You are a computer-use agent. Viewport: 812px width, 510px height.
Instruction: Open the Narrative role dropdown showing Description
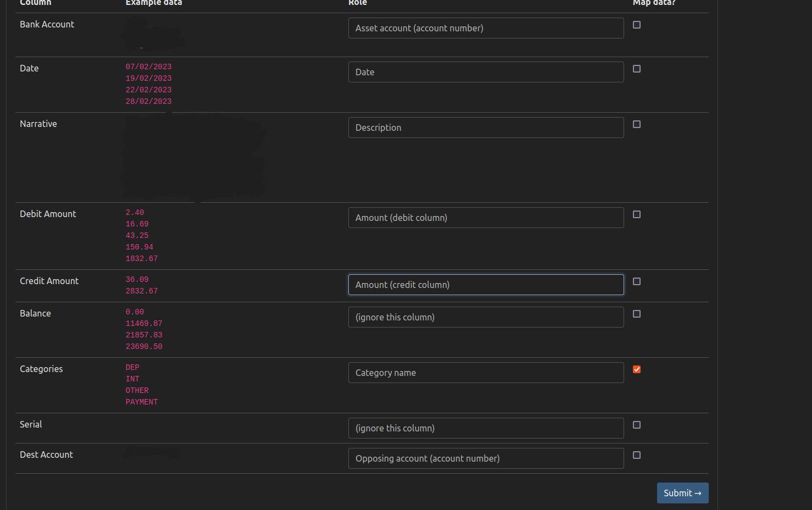click(x=486, y=127)
